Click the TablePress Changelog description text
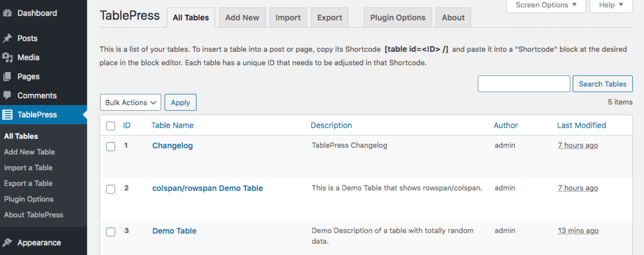Image resolution: width=644 pixels, height=255 pixels. [349, 145]
